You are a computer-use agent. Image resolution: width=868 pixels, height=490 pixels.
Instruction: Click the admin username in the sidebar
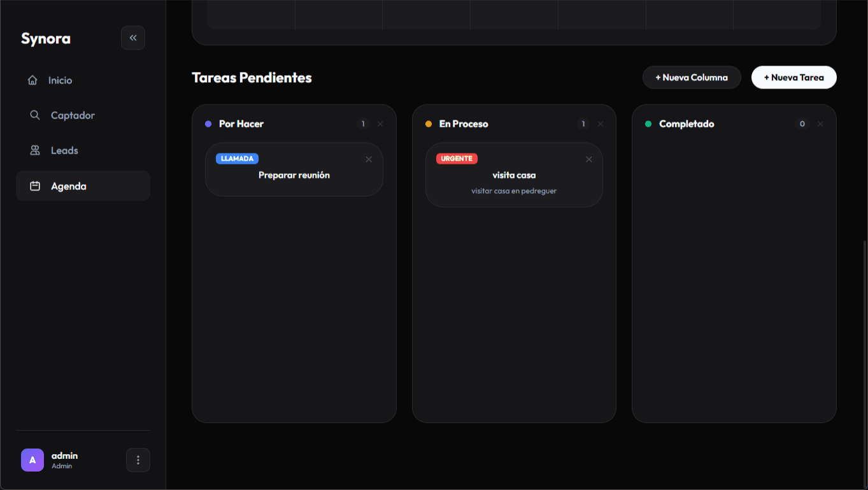click(x=64, y=456)
